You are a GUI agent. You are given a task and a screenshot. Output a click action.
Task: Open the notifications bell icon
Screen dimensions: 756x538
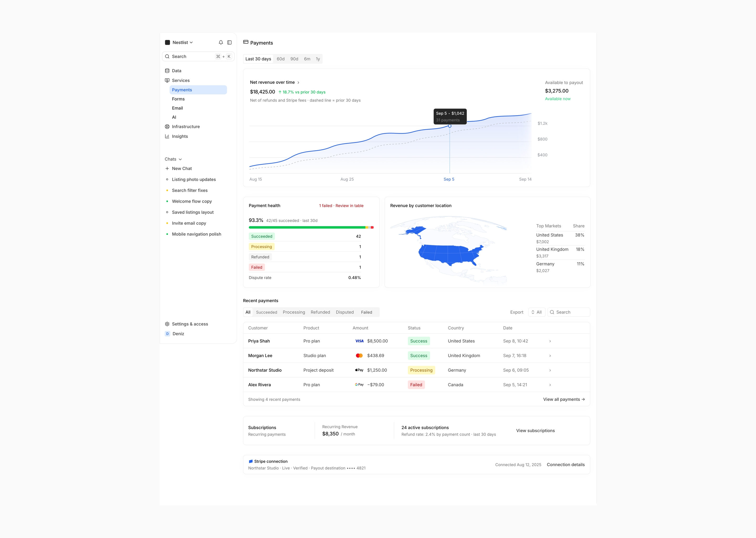[x=221, y=42]
